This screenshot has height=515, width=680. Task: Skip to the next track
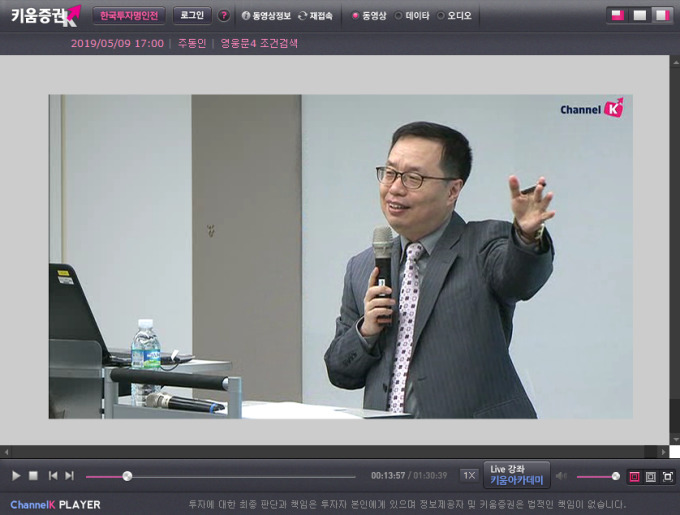coord(69,476)
